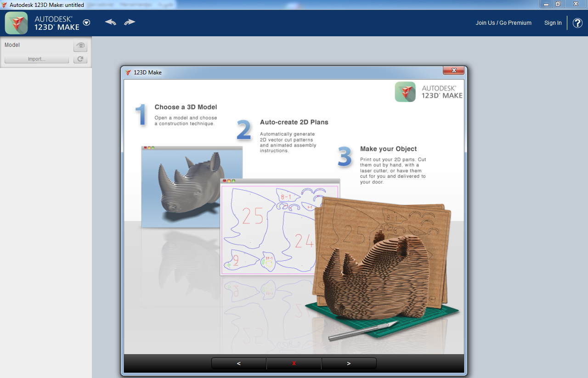Screen dimensions: 588x378
Task: Refresh the model with the reload icon
Action: (80, 59)
